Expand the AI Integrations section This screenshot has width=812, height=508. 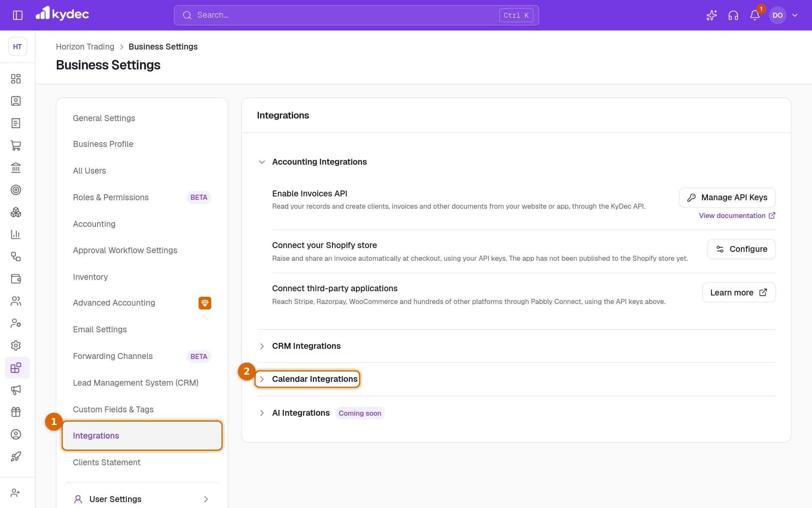click(x=294, y=413)
